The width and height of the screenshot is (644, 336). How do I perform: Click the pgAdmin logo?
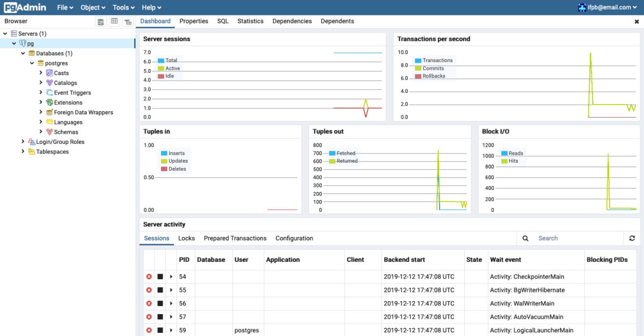(25, 8)
